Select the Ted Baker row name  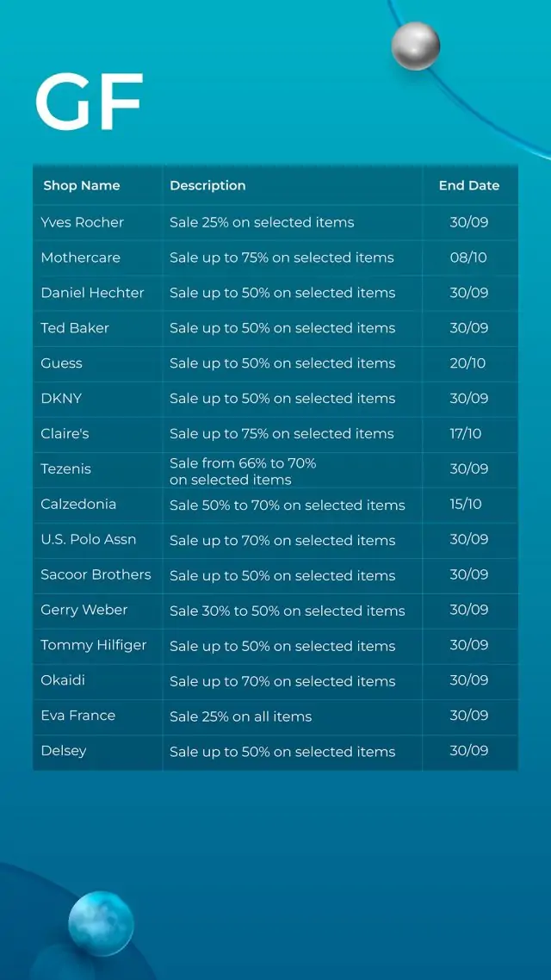point(75,328)
